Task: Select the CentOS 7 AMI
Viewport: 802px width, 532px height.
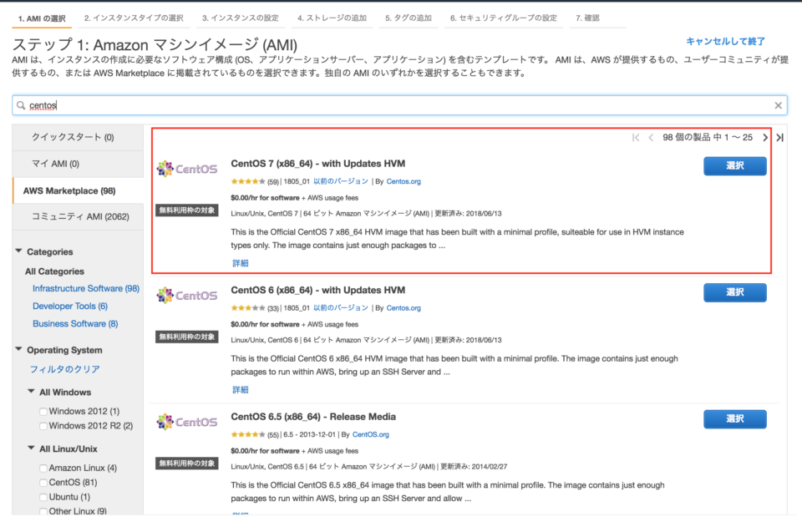Action: [735, 165]
